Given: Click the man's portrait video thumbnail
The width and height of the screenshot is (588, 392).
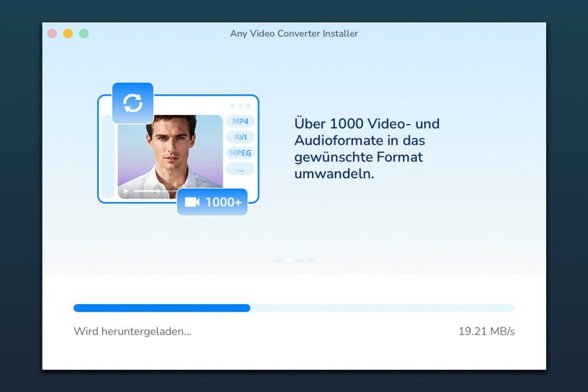Looking at the screenshot, I should (x=170, y=152).
